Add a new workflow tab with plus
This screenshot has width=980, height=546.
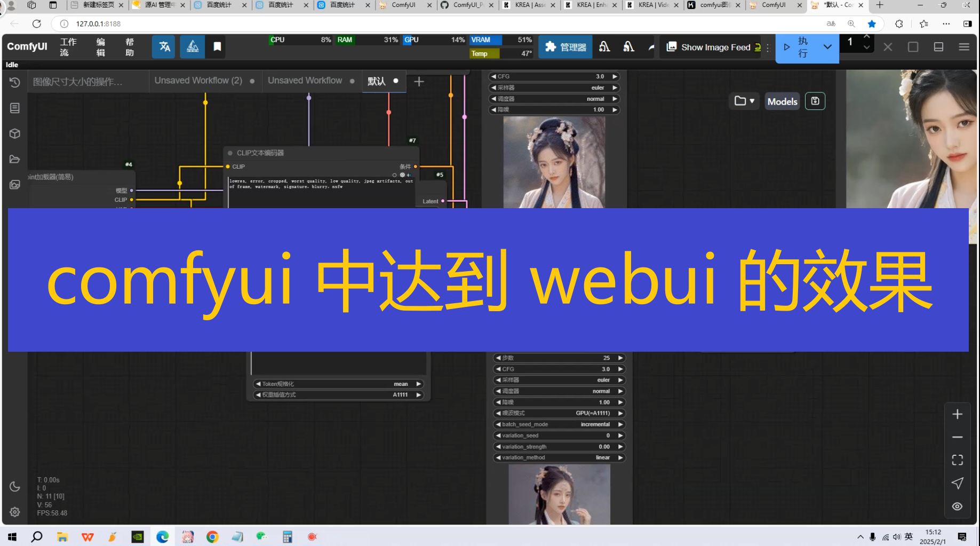(x=419, y=81)
